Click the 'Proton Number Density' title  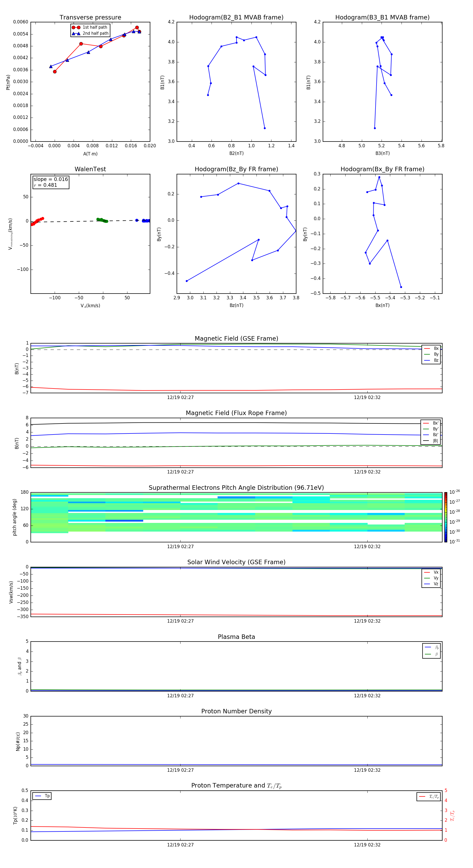click(236, 712)
